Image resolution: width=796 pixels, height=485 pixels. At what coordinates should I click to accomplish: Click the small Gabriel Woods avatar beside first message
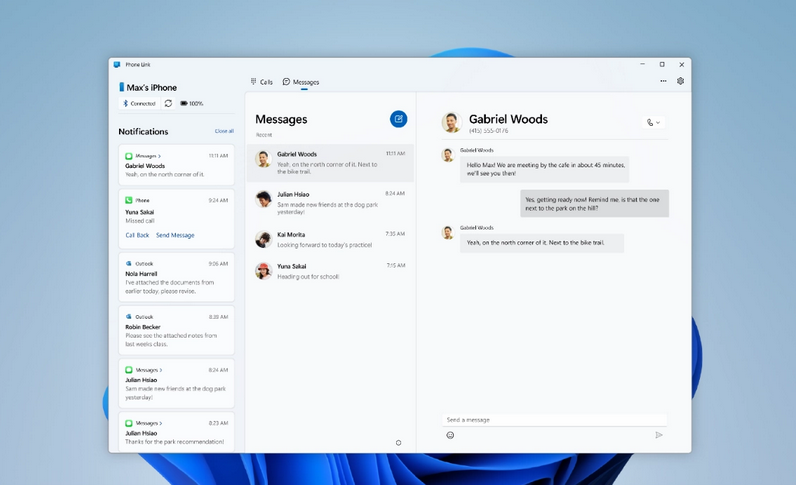pyautogui.click(x=447, y=155)
